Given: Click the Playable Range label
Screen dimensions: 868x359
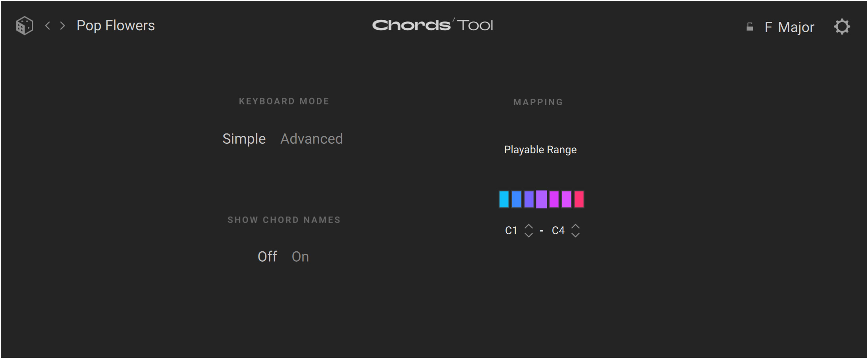Looking at the screenshot, I should 540,150.
